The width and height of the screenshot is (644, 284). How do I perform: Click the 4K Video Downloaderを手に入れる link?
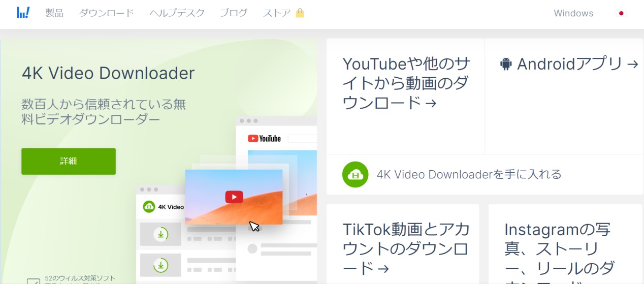tap(469, 175)
